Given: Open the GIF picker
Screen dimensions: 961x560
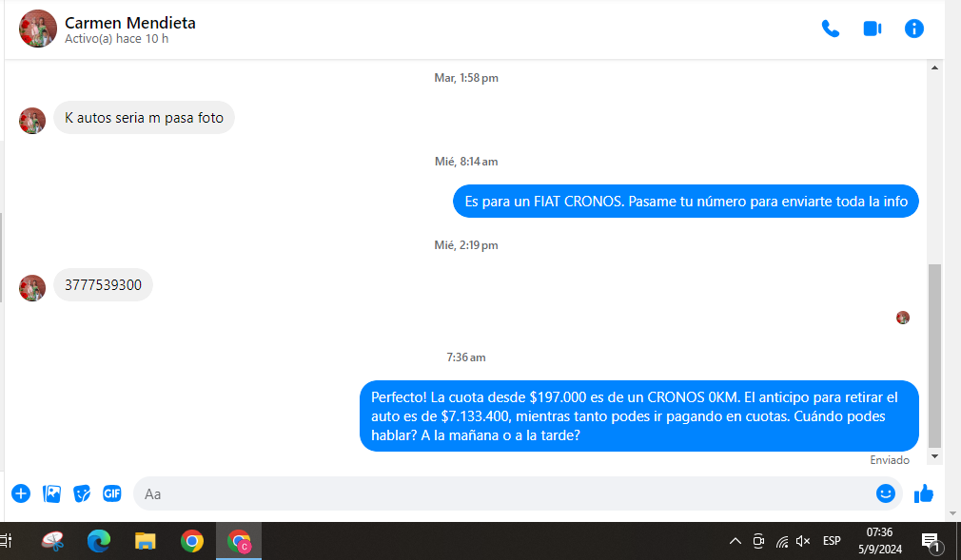Looking at the screenshot, I should (x=112, y=493).
